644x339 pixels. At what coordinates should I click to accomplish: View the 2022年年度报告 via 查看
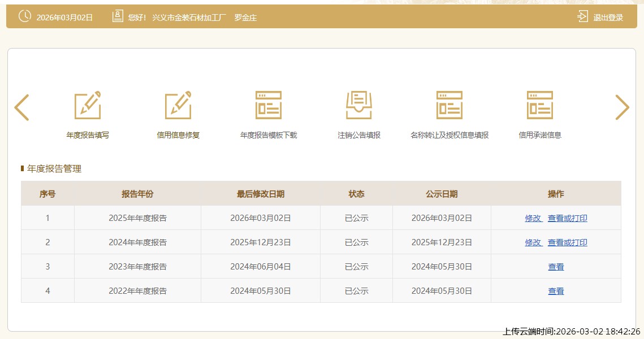click(x=556, y=291)
